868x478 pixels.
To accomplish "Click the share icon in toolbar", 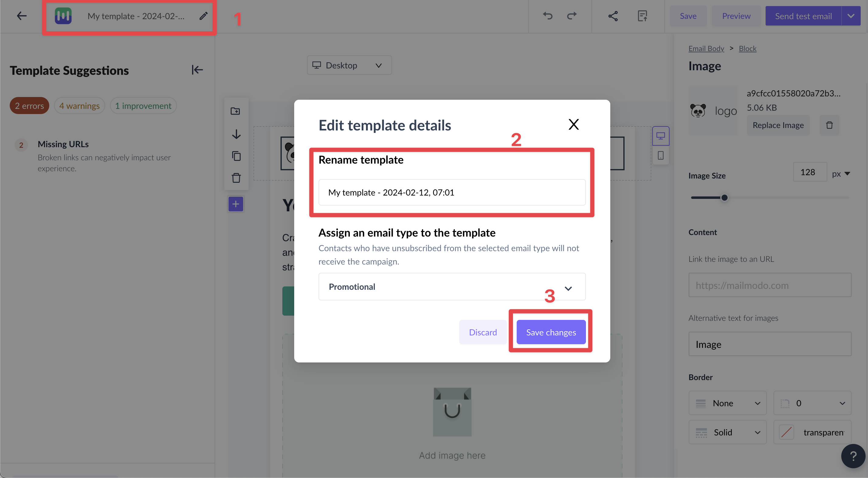I will (x=613, y=16).
